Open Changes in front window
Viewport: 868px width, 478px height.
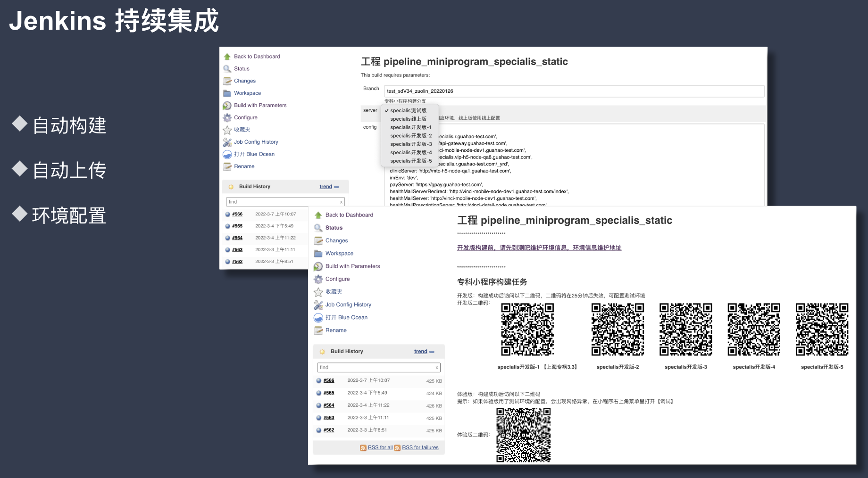tap(336, 241)
